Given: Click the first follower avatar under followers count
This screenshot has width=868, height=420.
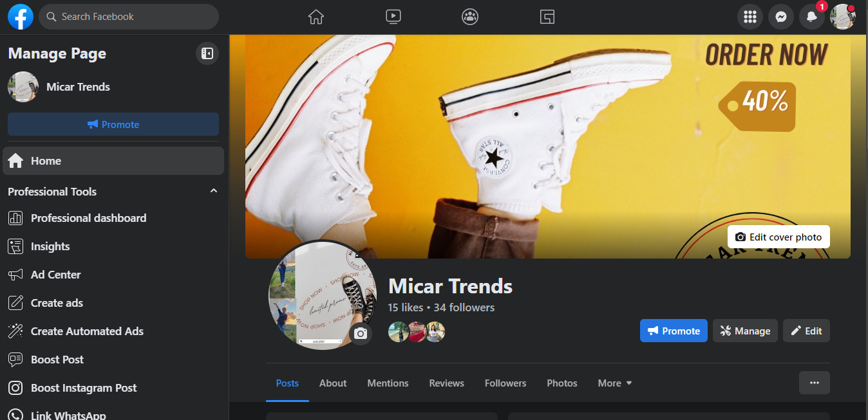Looking at the screenshot, I should (x=399, y=332).
